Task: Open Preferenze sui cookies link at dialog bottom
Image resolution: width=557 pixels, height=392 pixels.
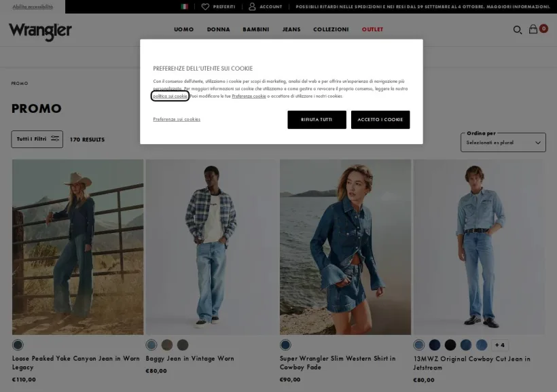Action: pos(177,119)
